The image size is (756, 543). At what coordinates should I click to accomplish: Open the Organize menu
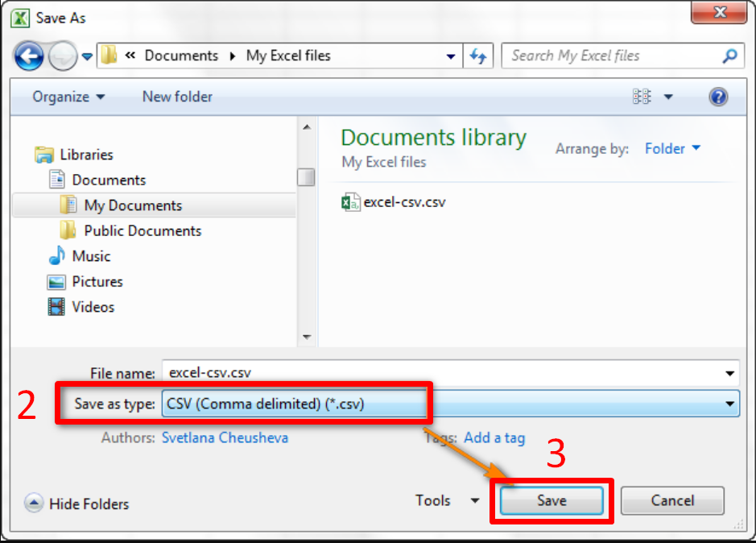pos(68,97)
